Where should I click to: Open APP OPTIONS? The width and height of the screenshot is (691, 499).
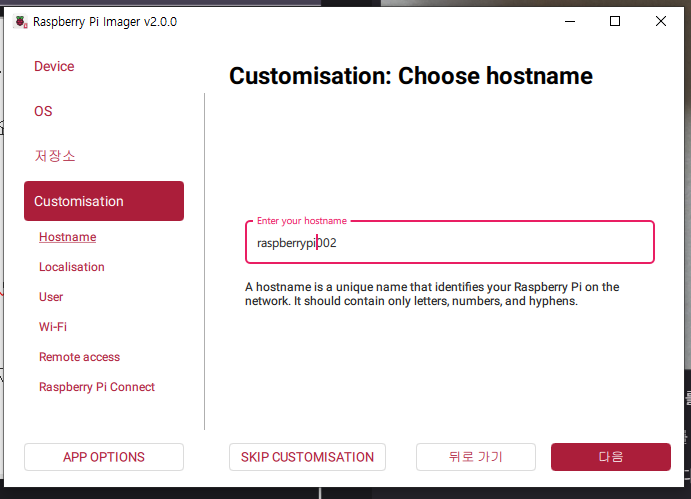(x=104, y=457)
